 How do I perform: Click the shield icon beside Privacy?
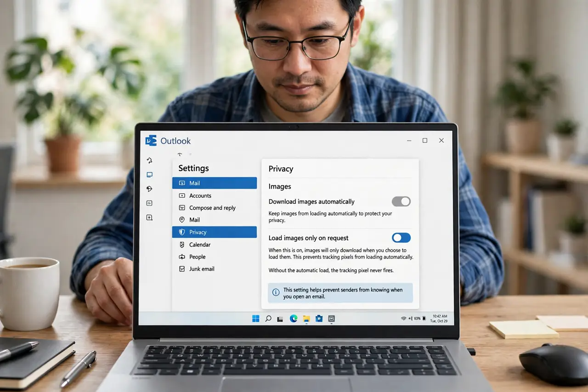[x=182, y=232]
